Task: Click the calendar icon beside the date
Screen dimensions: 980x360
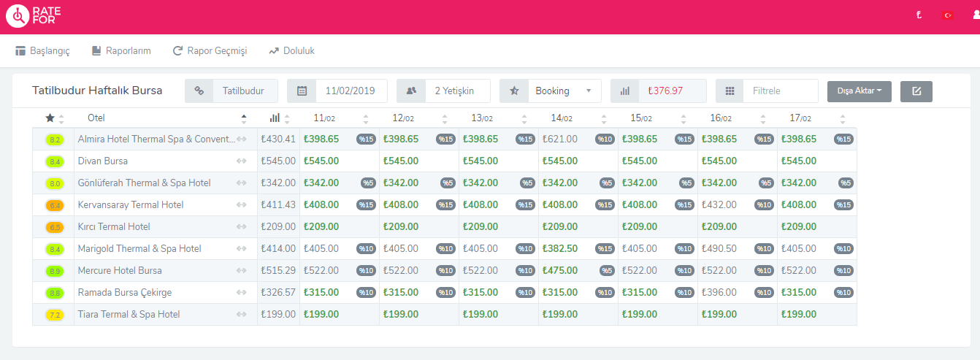Action: click(x=302, y=91)
